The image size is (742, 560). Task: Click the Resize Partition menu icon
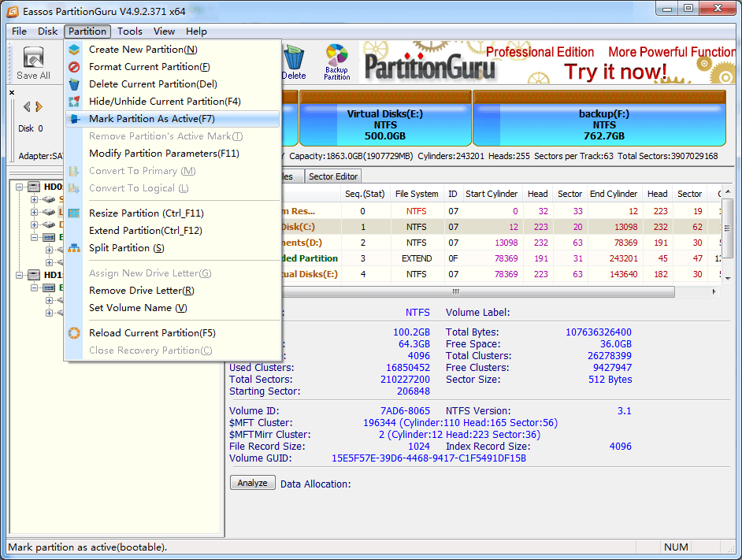(x=74, y=213)
